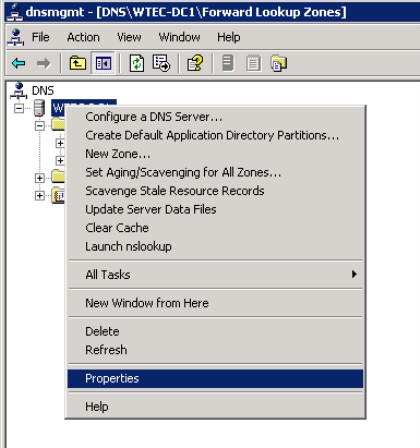420x448 pixels.
Task: Click the Refresh toolbar icon
Action: [x=137, y=63]
